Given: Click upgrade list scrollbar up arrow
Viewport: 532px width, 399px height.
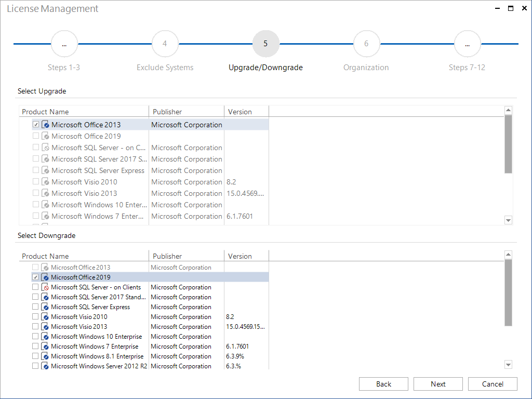Looking at the screenshot, I should point(508,110).
